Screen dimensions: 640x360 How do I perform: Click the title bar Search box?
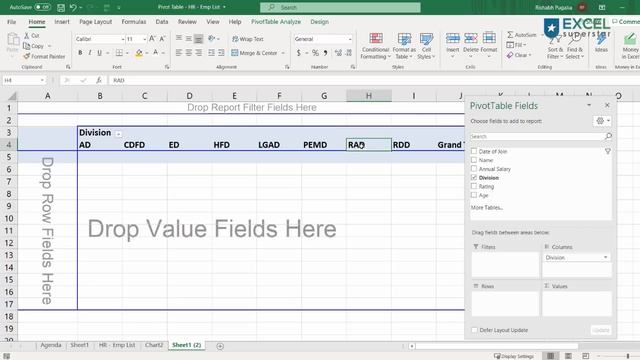click(x=340, y=7)
